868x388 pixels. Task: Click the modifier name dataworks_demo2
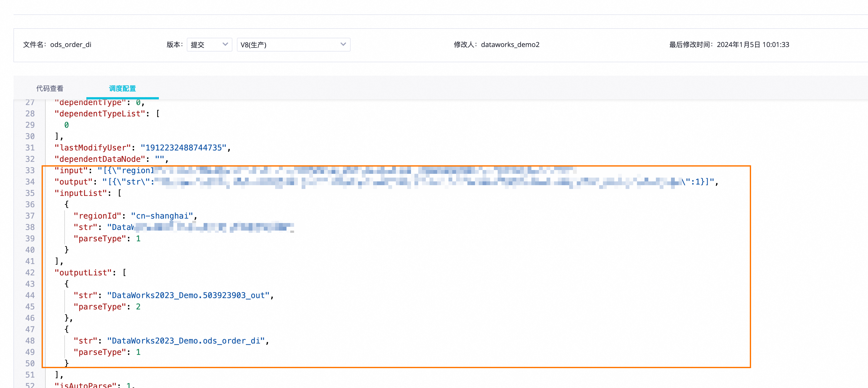510,44
